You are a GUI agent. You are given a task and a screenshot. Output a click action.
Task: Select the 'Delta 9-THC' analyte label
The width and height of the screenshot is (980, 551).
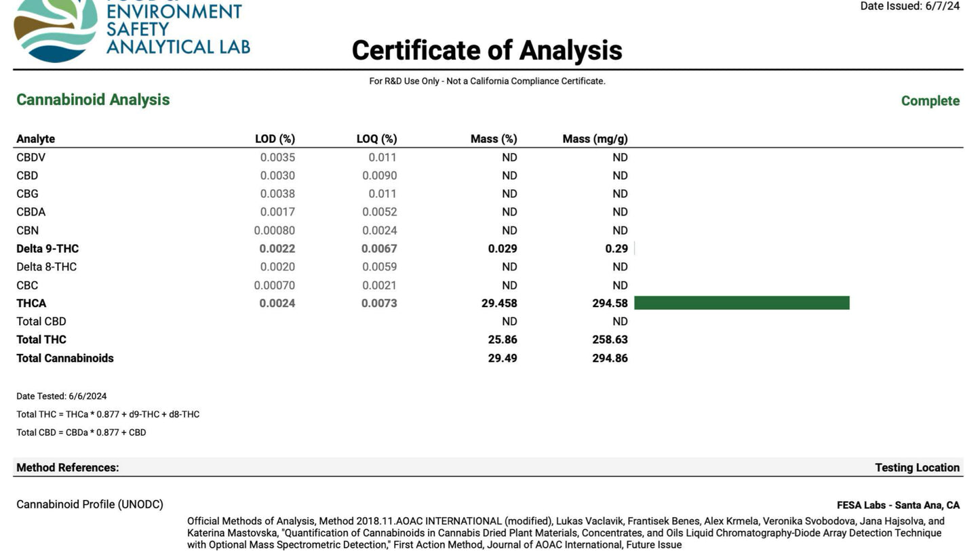pyautogui.click(x=47, y=249)
